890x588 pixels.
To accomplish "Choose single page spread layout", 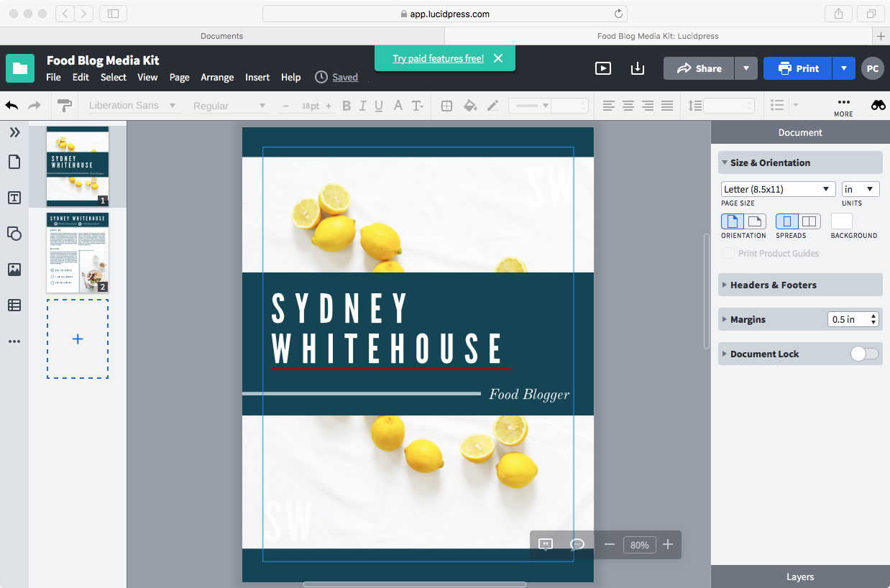I will 787,221.
